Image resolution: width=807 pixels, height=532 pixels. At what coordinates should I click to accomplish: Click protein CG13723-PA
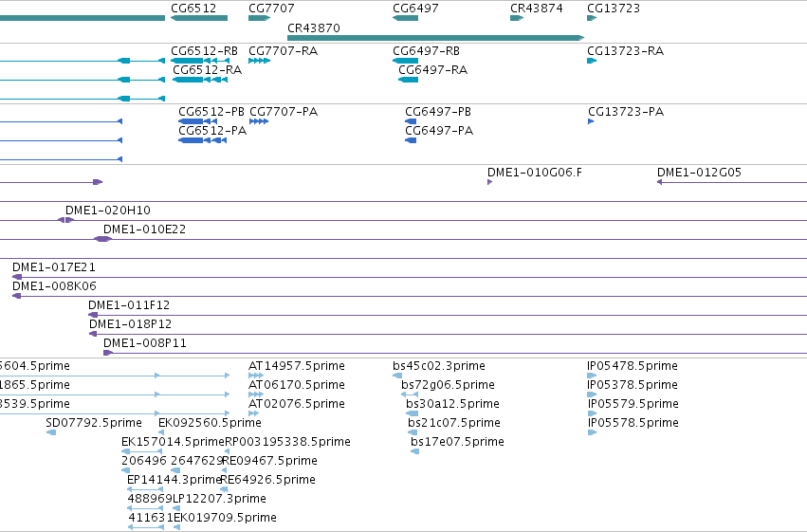(x=591, y=121)
